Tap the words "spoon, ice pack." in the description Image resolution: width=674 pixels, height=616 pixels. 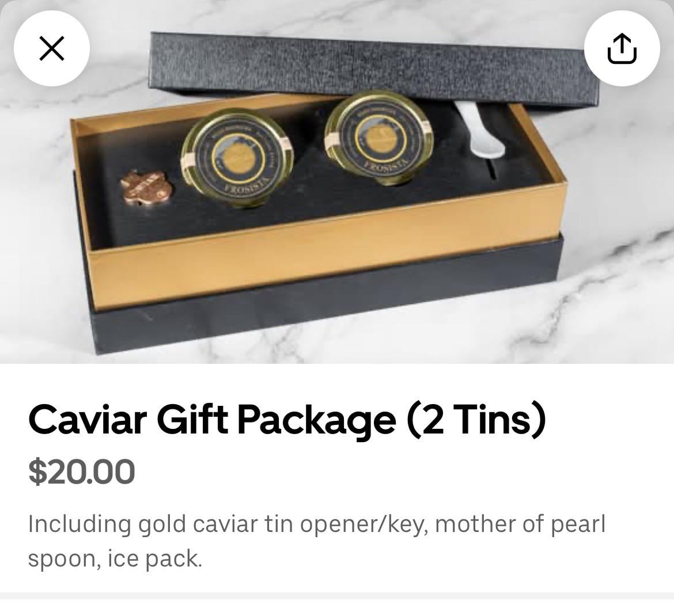pos(115,559)
